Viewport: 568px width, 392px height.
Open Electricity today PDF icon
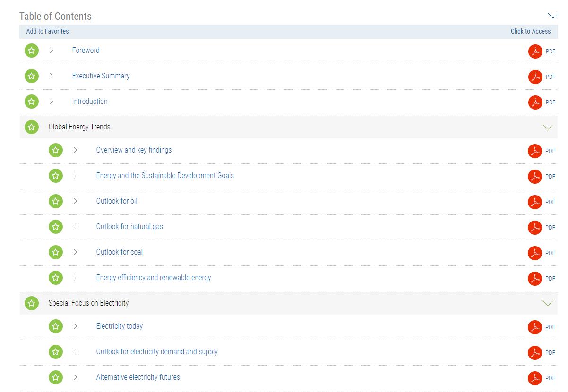click(x=534, y=327)
